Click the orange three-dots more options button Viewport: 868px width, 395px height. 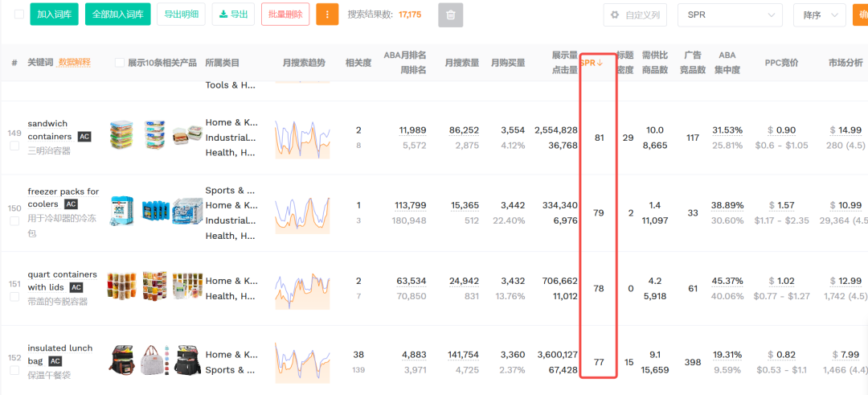point(327,14)
